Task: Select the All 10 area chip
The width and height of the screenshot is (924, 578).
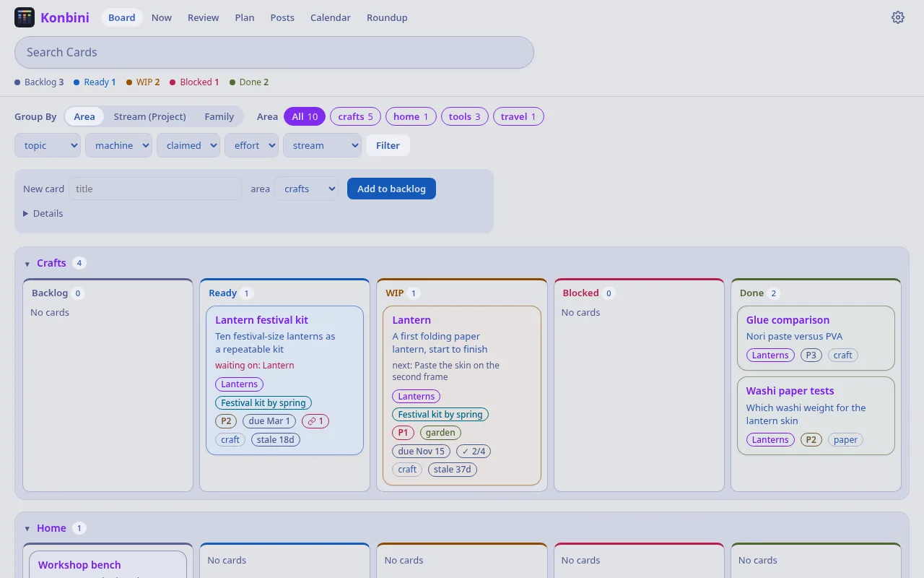Action: tap(305, 116)
